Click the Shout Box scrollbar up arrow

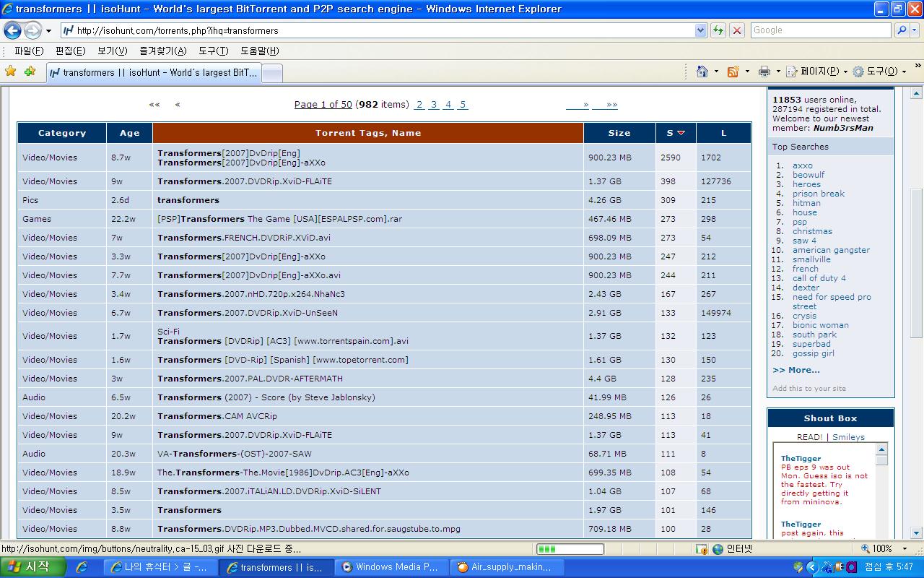pos(881,449)
